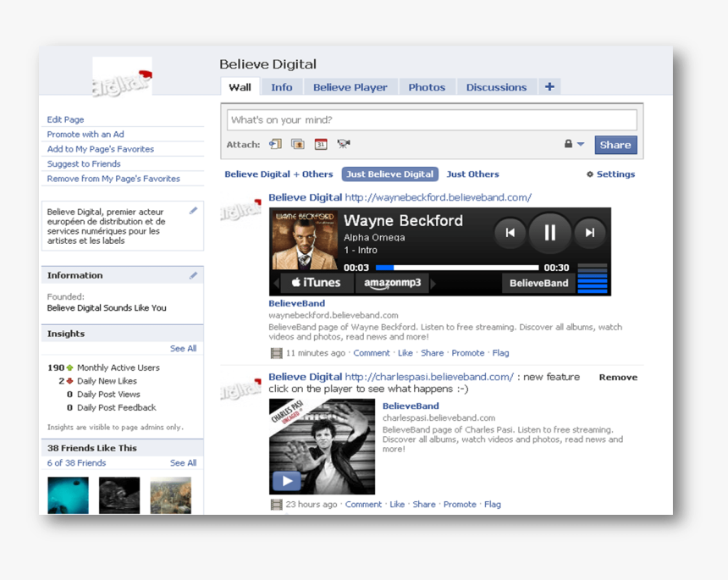Play the Charles Pasi video thumbnail

(x=322, y=446)
